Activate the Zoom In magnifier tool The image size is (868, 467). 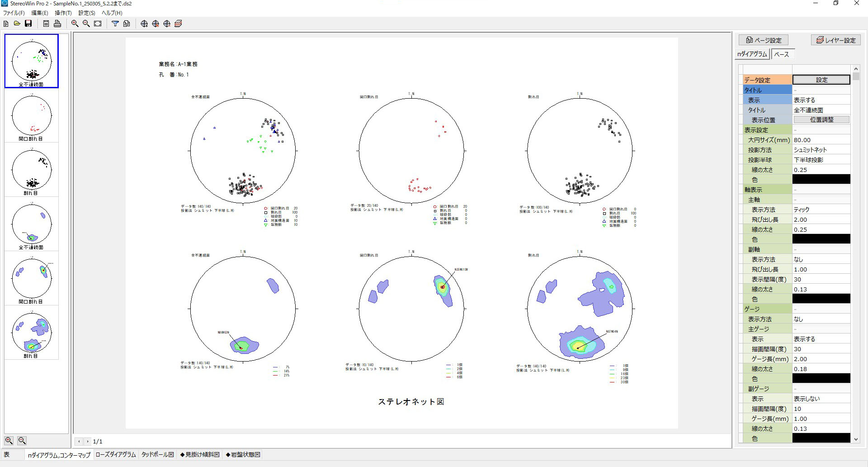[x=75, y=23]
